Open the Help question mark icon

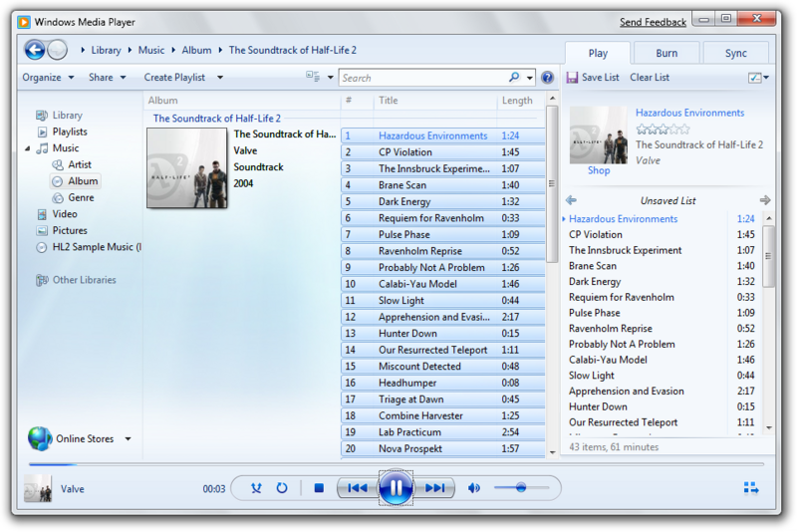click(547, 78)
